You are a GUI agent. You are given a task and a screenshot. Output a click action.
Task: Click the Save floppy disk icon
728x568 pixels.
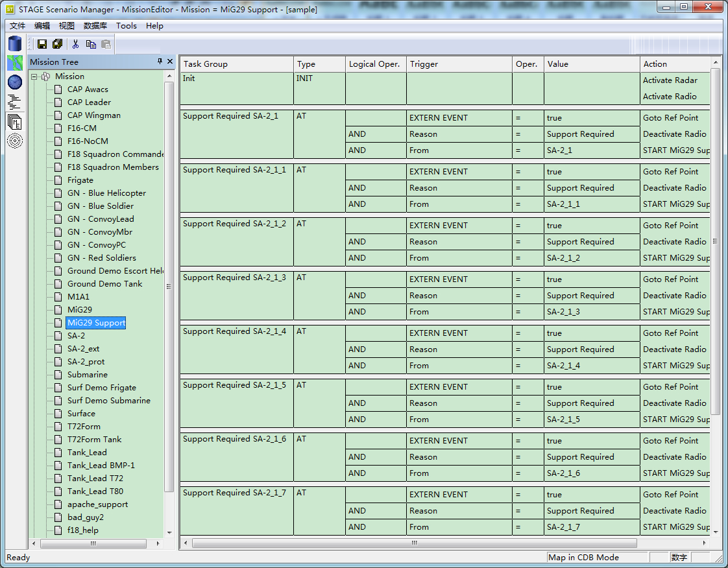[42, 44]
